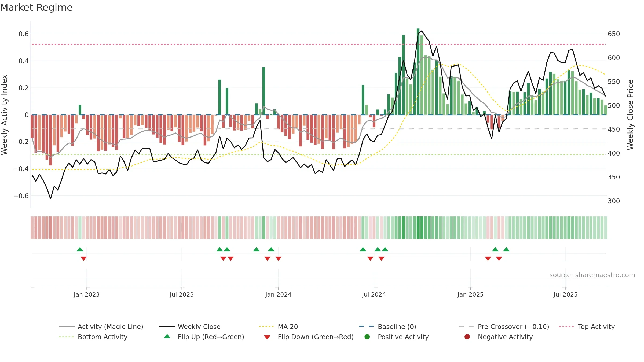The height and width of the screenshot is (362, 644).
Task: Click the Weekly Activity Index axis title
Action: tap(5, 115)
